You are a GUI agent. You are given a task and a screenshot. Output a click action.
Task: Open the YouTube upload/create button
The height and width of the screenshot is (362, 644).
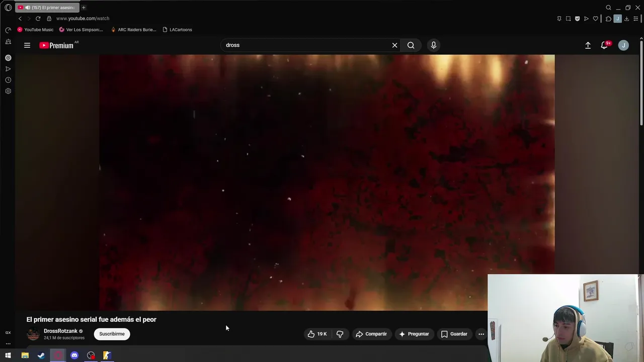point(588,45)
